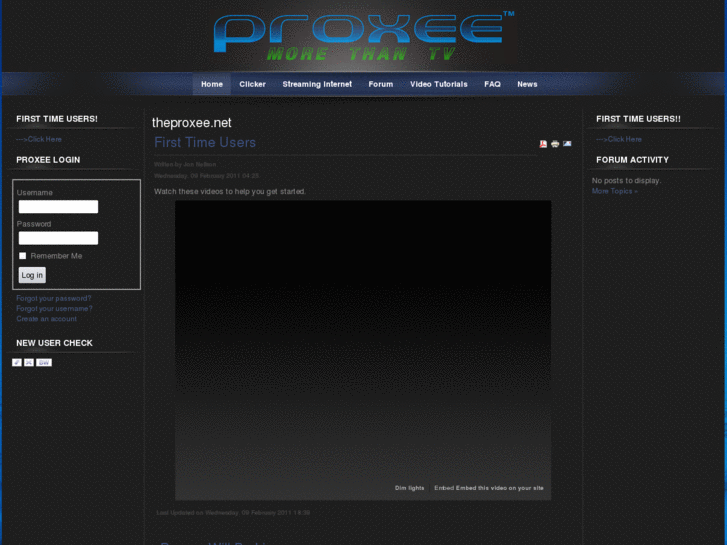Viewport: 727px width, 545px height.
Task: Follow the 'Forgot your username?' link
Action: 54,308
